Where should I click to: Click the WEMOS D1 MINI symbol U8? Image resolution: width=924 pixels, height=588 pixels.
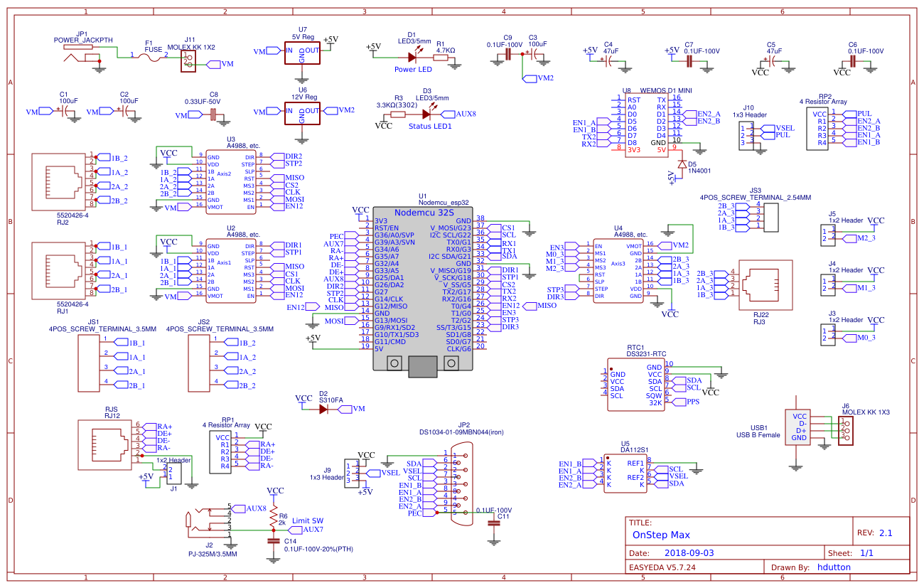pos(647,124)
